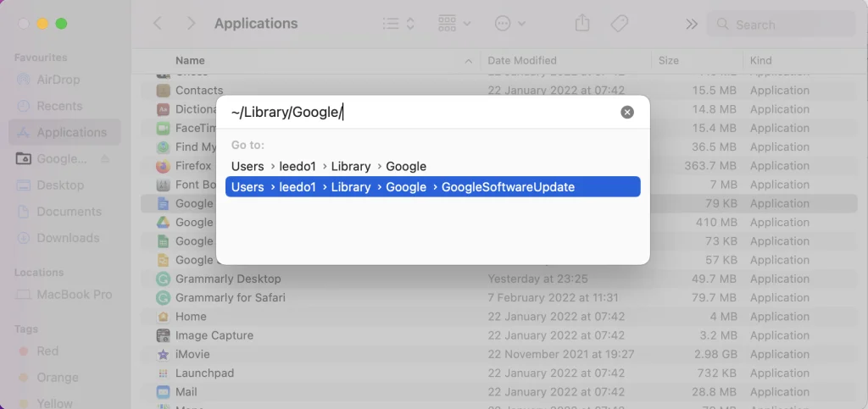This screenshot has width=868, height=409.
Task: Click the ~/Library/Google/ path input
Action: pyautogui.click(x=420, y=112)
